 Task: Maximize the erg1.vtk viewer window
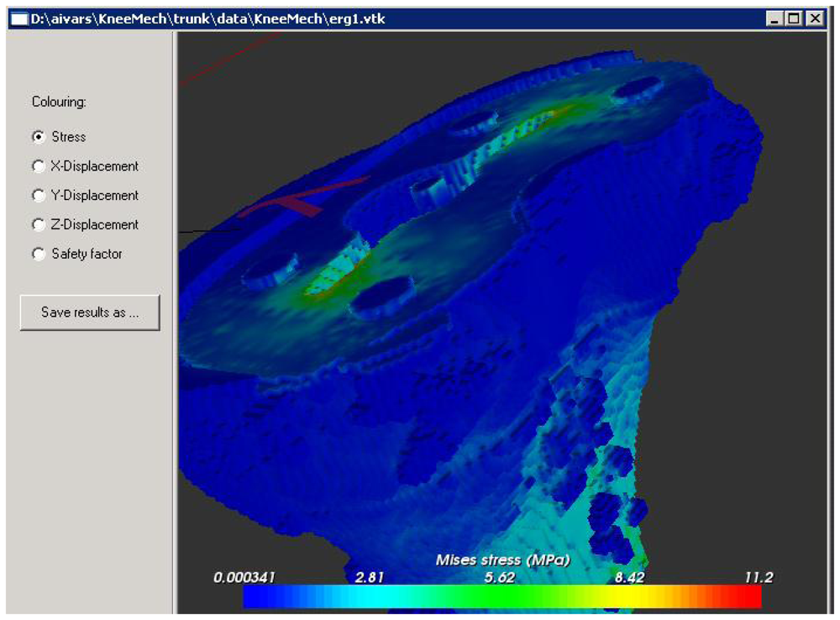point(795,18)
